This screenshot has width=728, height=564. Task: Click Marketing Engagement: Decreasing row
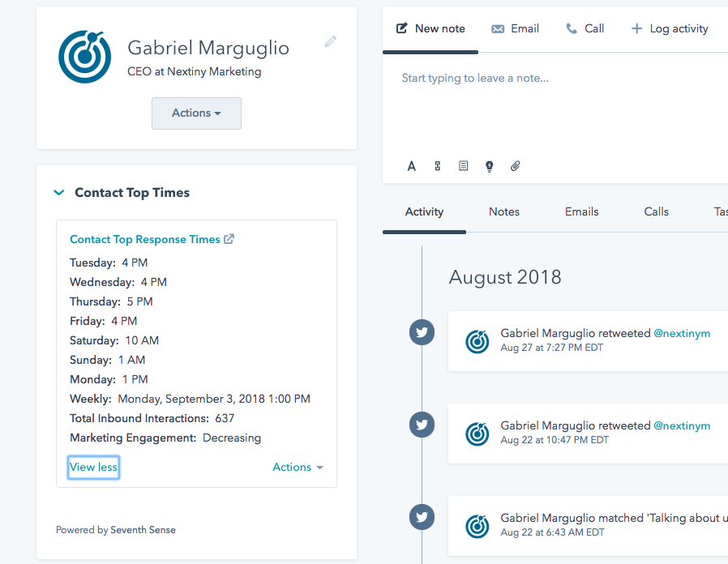(165, 438)
